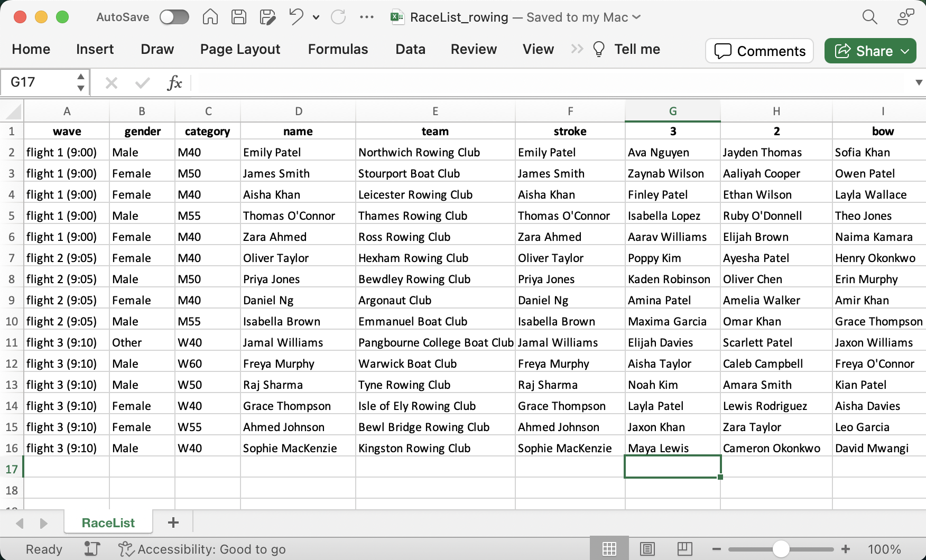Viewport: 926px width, 560px height.
Task: Expand the undo history dropdown arrow
Action: (316, 17)
